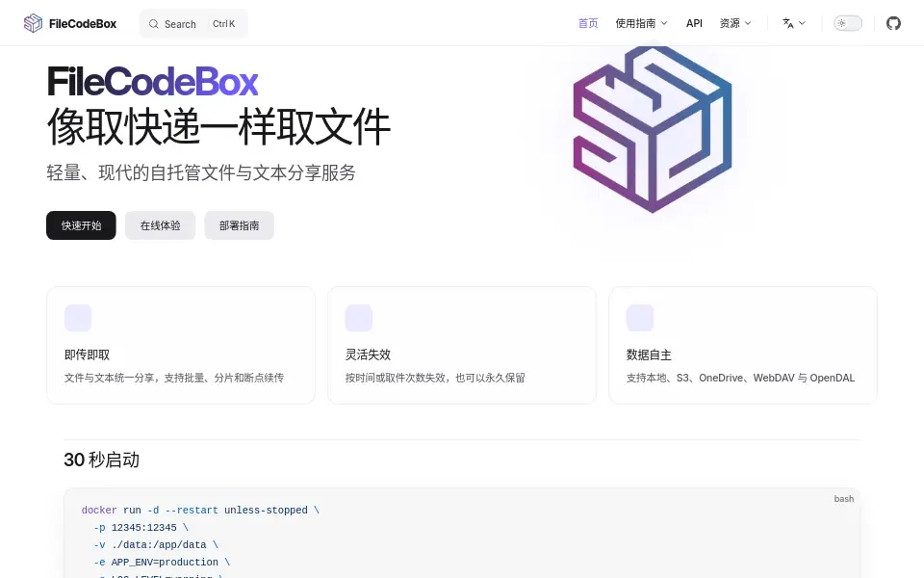Click the 数据自主 card title
The height and width of the screenshot is (578, 924).
649,355
